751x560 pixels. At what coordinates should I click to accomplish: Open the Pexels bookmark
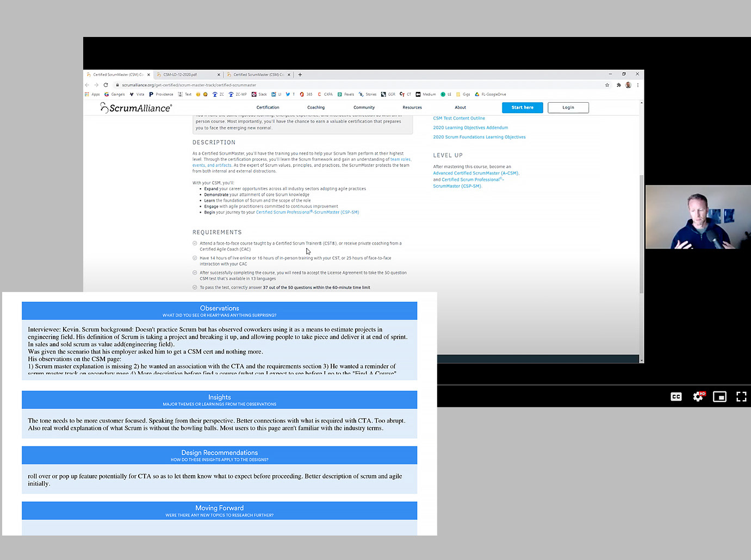(346, 94)
